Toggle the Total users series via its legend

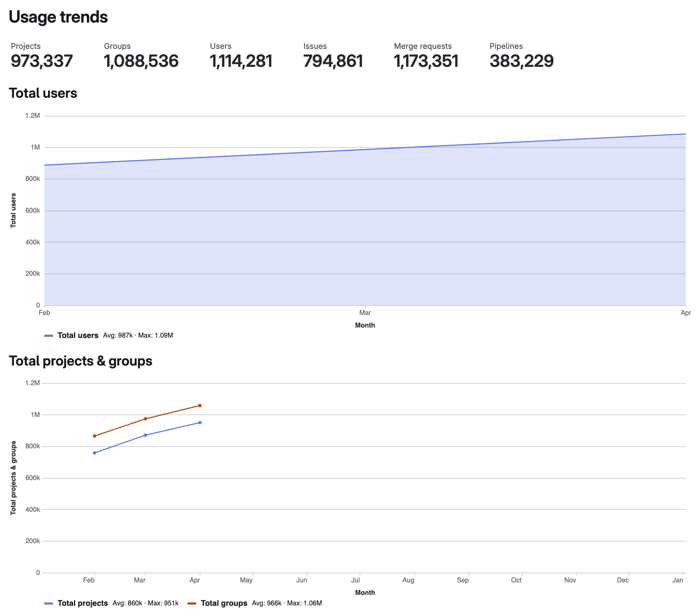(78, 335)
